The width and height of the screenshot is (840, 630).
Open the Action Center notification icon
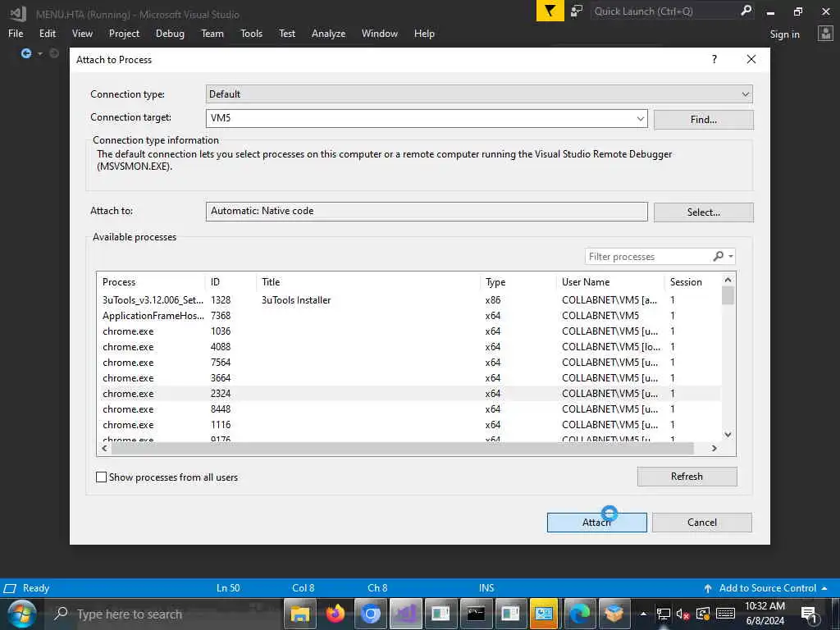point(810,614)
